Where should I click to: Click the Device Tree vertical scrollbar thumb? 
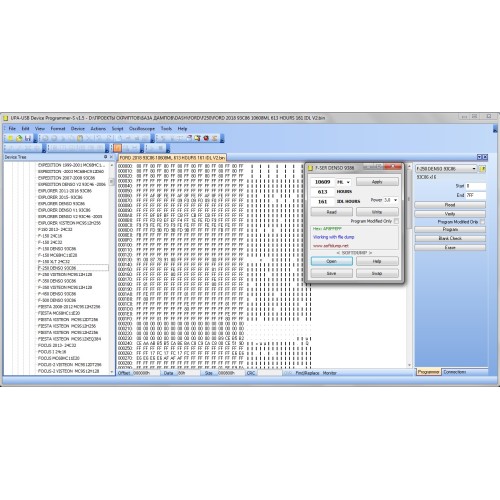[x=112, y=182]
